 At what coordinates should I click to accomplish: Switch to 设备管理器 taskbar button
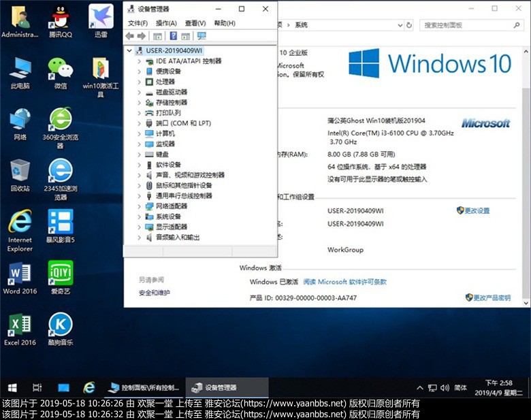pos(227,387)
